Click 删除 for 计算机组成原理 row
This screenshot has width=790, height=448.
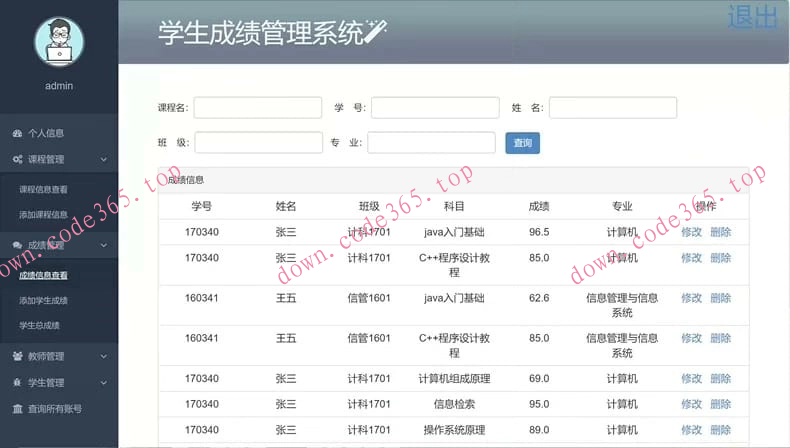pyautogui.click(x=720, y=378)
